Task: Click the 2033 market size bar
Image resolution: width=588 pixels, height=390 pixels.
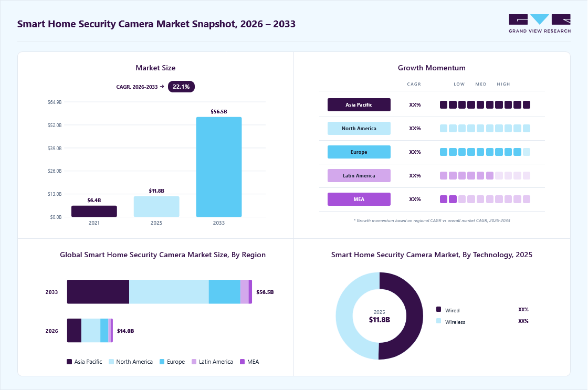Action: pos(218,167)
